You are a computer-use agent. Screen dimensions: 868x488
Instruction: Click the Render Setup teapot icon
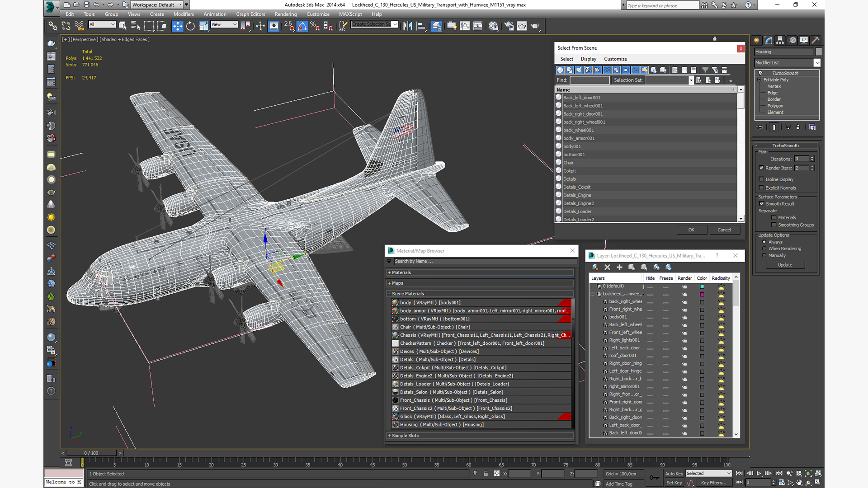coord(509,26)
